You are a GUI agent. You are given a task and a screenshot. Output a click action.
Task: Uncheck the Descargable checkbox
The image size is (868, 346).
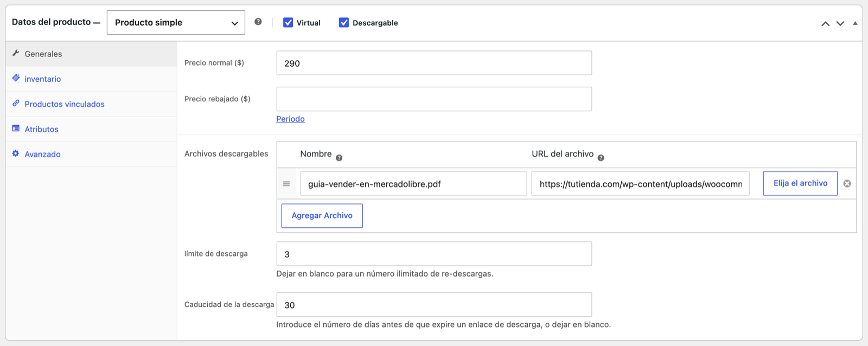[344, 22]
